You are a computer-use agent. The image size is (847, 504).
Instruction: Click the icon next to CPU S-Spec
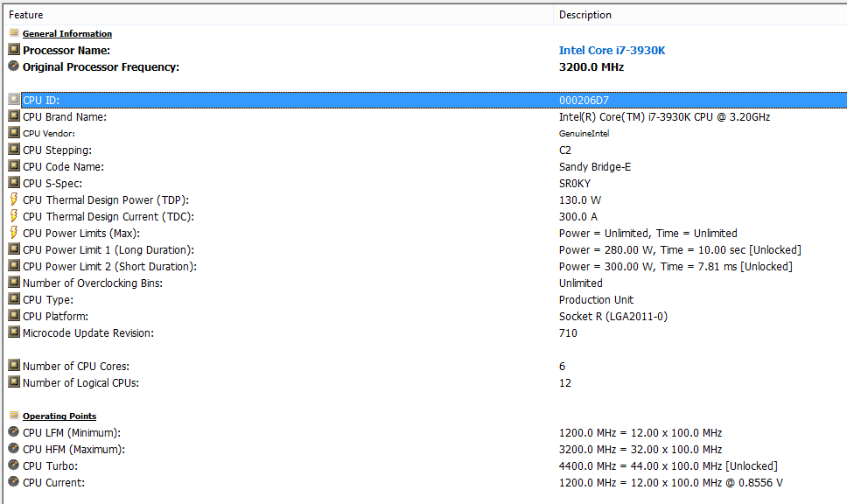pos(14,183)
